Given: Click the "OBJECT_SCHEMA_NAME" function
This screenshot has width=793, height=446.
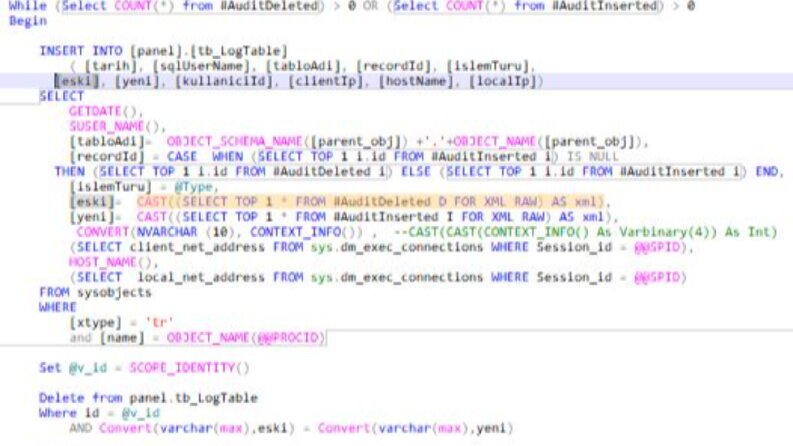Looking at the screenshot, I should 234,141.
